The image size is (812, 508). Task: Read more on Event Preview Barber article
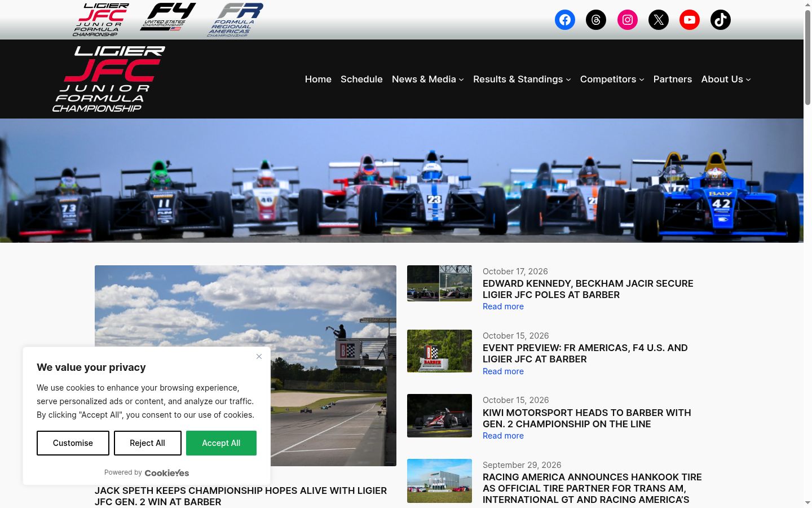503,371
